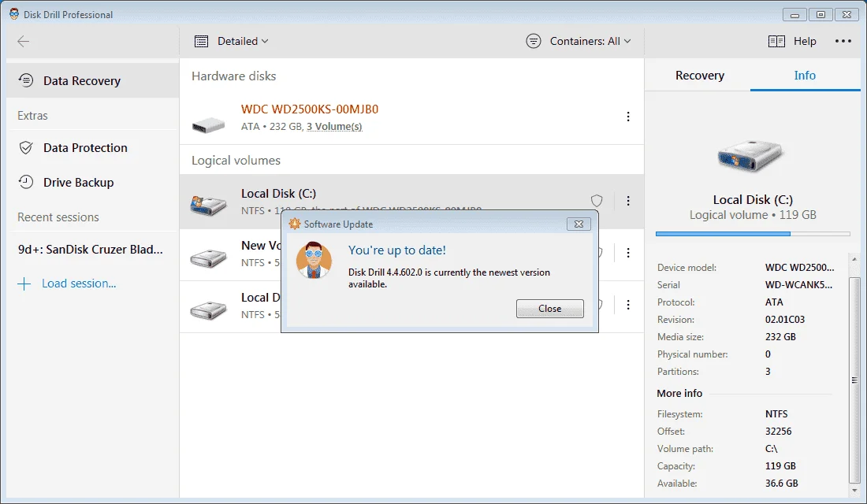Click the Software Update dialog gear icon

pos(295,224)
